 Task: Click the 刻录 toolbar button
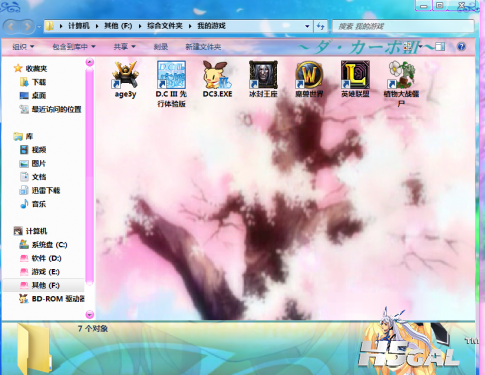[161, 47]
